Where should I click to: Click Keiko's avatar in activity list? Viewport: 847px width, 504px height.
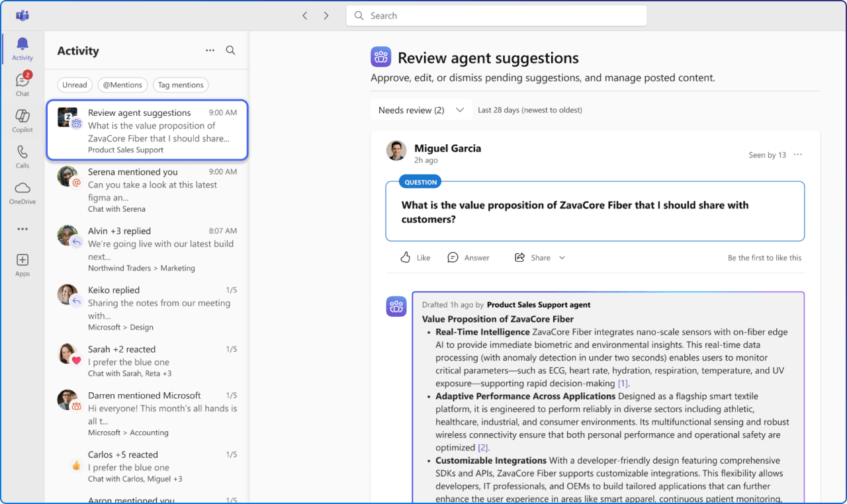(67, 294)
